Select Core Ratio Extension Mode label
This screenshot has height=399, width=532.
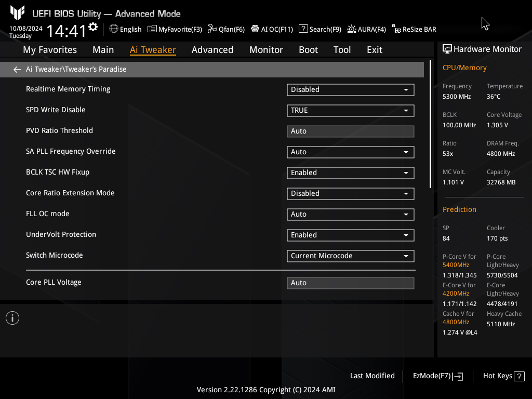(70, 193)
